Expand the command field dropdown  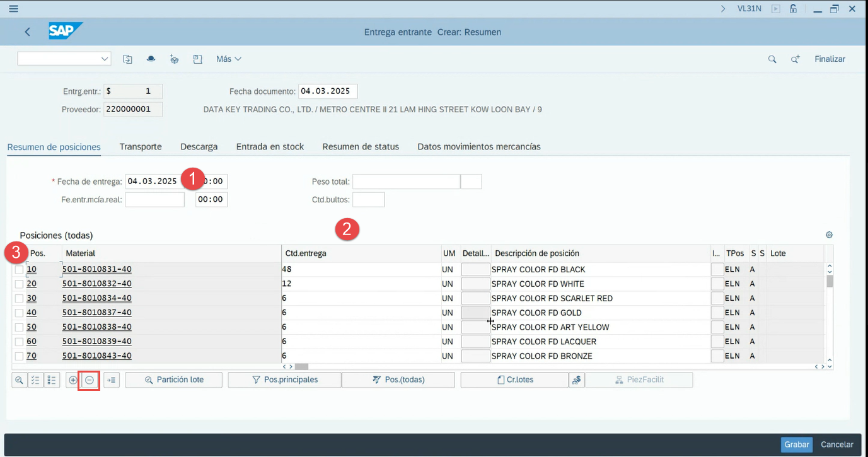[x=105, y=59]
